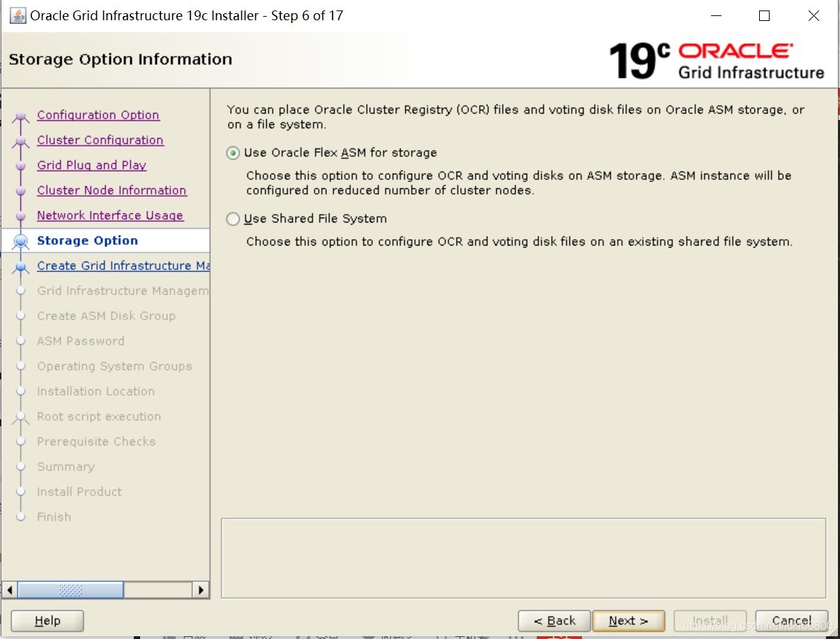Image resolution: width=840 pixels, height=639 pixels.
Task: Click the Oracle 19c Grid Infrastructure logo
Action: click(x=716, y=61)
